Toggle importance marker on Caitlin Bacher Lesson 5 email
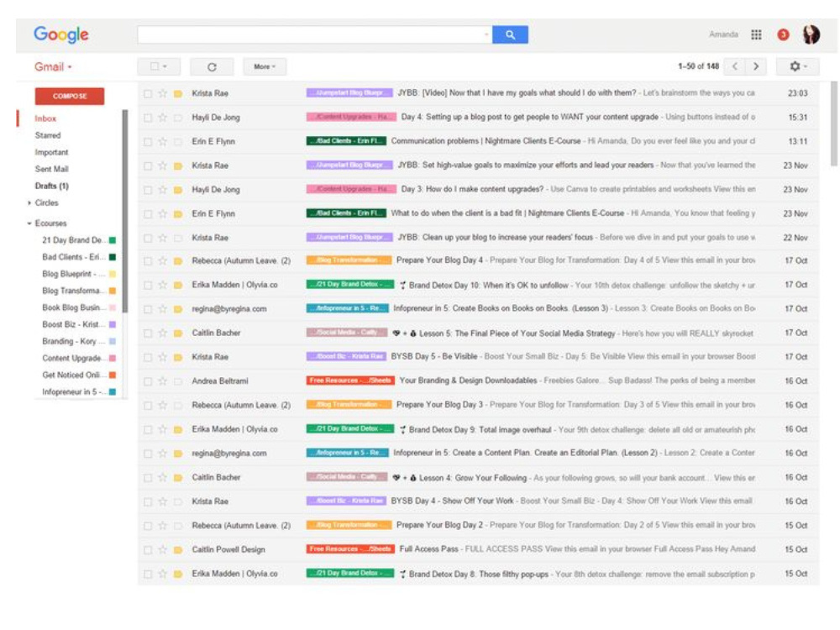The width and height of the screenshot is (840, 630). pyautogui.click(x=178, y=333)
